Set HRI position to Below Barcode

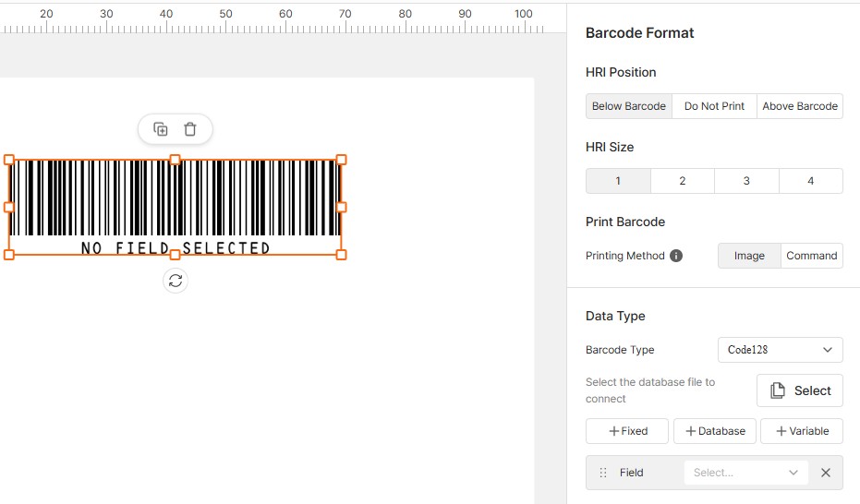pos(628,106)
